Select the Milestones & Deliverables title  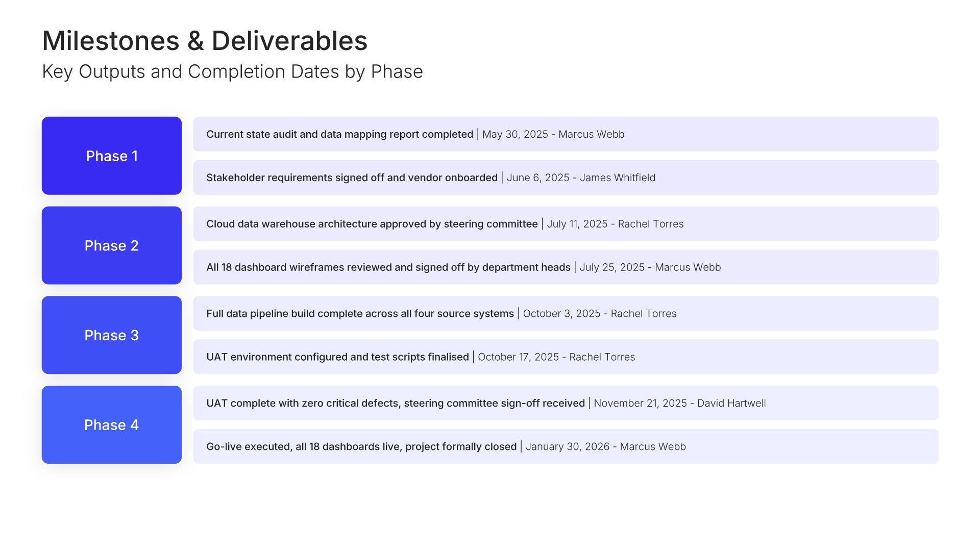click(x=205, y=41)
